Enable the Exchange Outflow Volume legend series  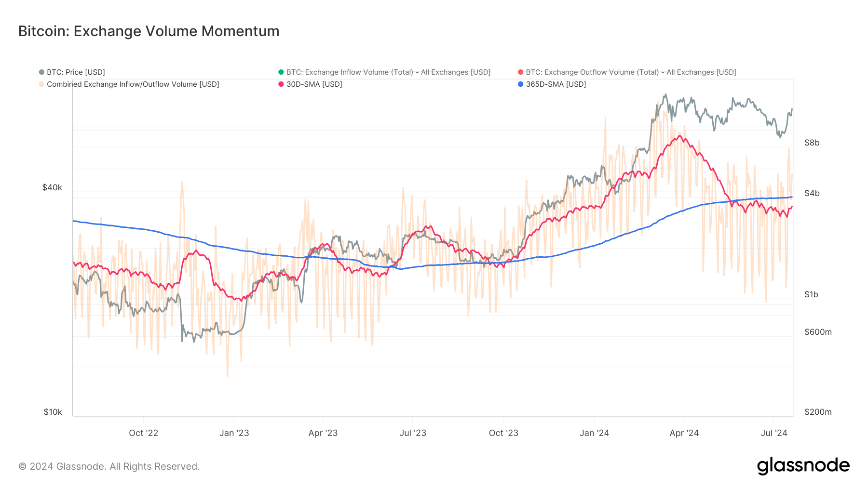coord(627,72)
